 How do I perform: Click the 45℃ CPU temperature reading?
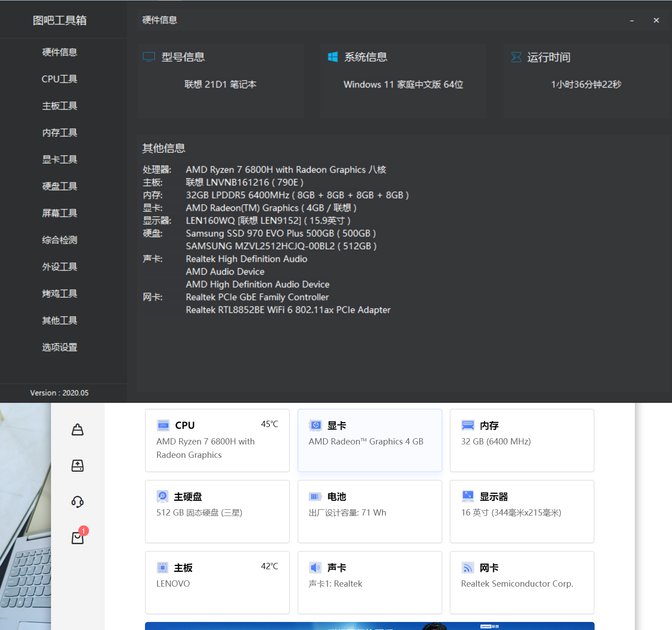coord(269,424)
